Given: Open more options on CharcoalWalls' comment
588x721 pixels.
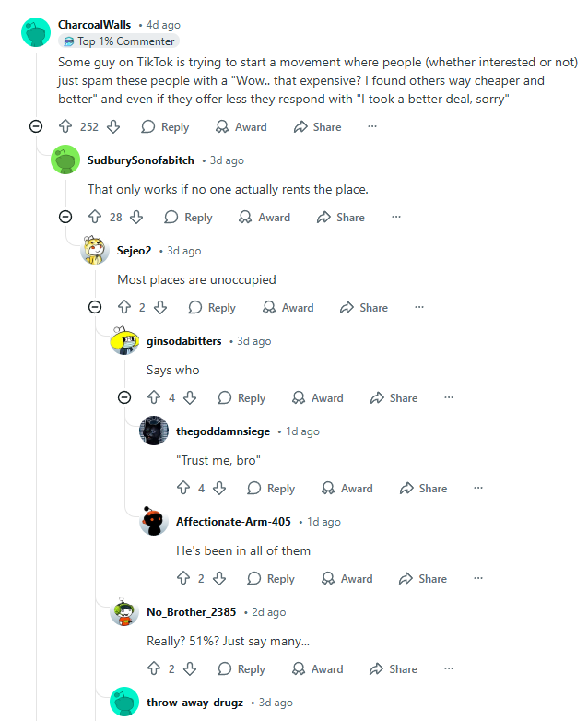Looking at the screenshot, I should [372, 126].
